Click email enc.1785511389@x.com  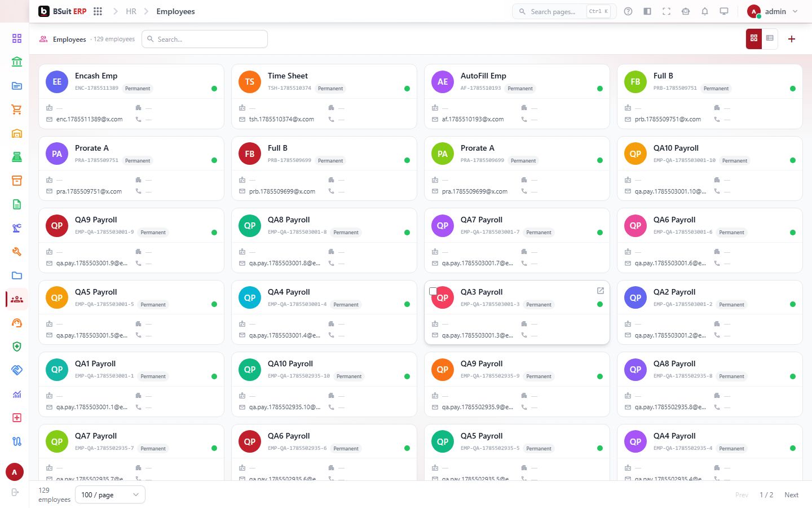[89, 119]
